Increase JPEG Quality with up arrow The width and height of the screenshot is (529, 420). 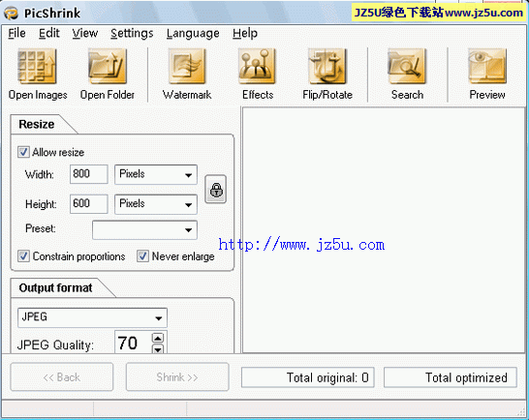point(158,338)
